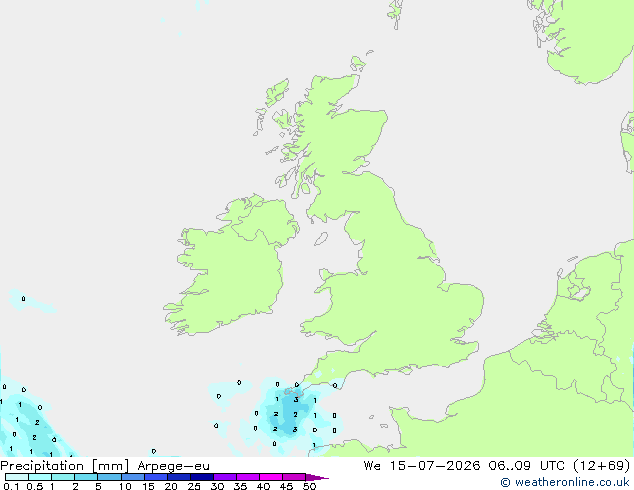This screenshot has height=490, width=634.
Task: Click the 0.5–1 mm legend swatch
Action: [x=40, y=477]
